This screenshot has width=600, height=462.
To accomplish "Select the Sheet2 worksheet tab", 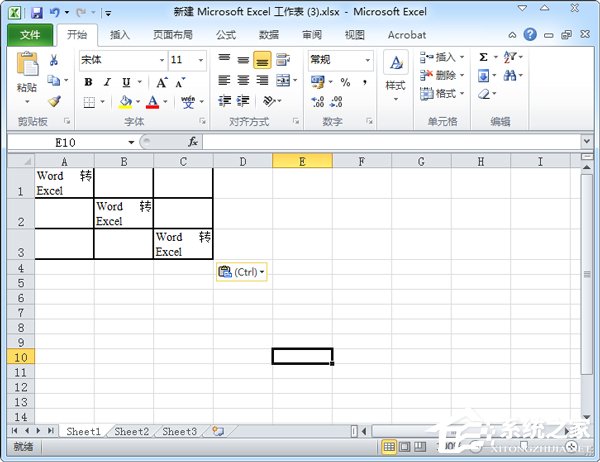I will [131, 431].
